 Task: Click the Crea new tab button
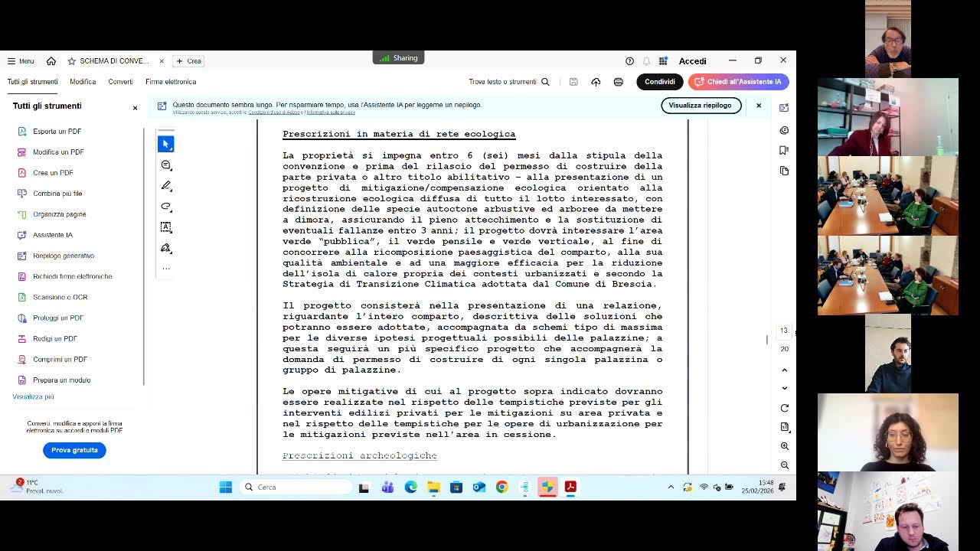[x=188, y=61]
